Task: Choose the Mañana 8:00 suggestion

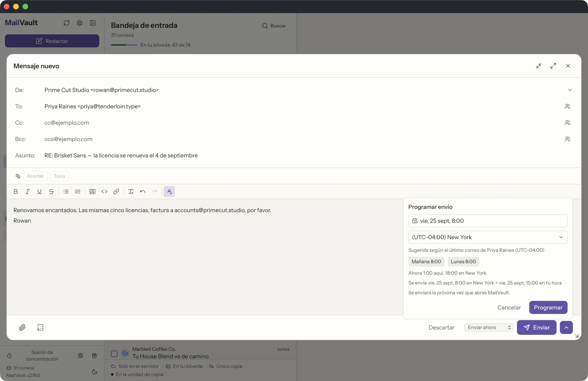Action: tap(426, 261)
